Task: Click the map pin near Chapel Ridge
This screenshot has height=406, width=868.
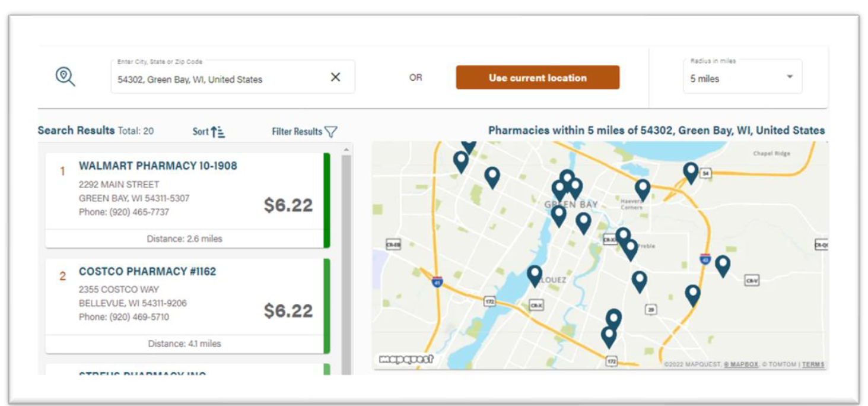Action: tap(690, 172)
